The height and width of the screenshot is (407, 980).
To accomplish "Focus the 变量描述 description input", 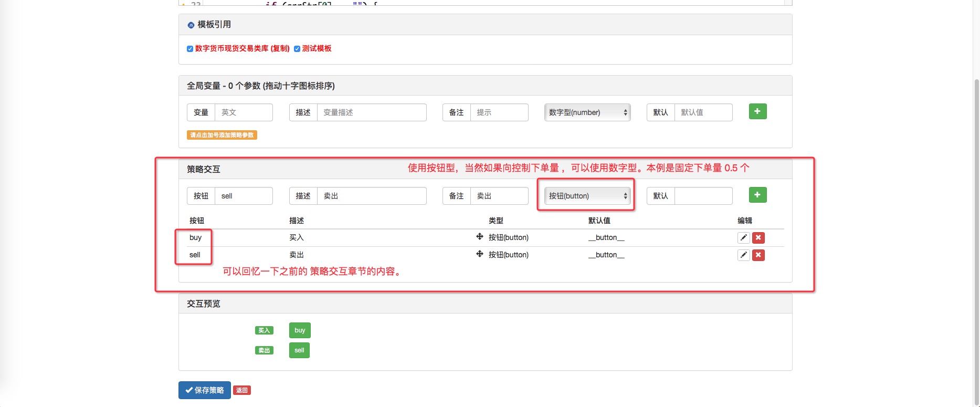I will pyautogui.click(x=372, y=112).
